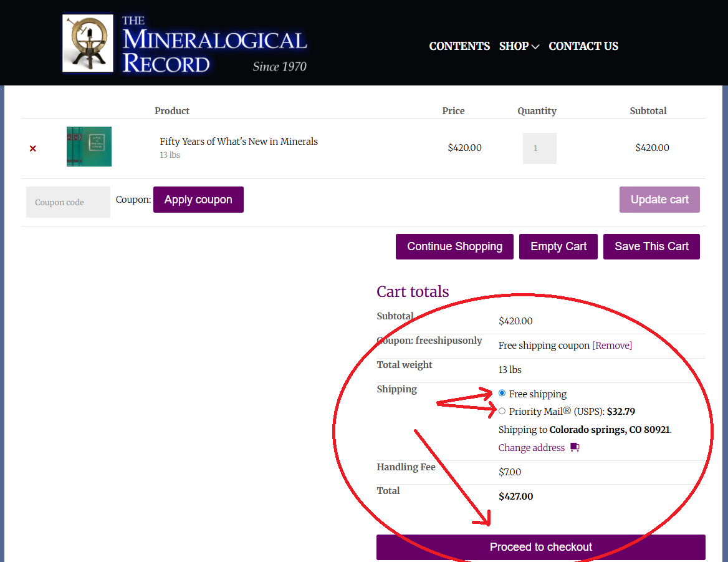Click Continue Shopping button

click(454, 246)
